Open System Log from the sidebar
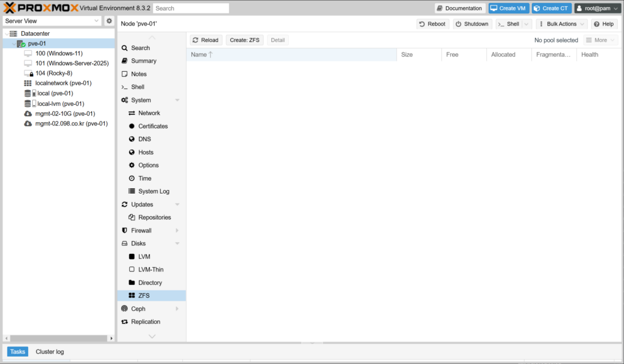This screenshot has height=364, width=624. click(153, 192)
